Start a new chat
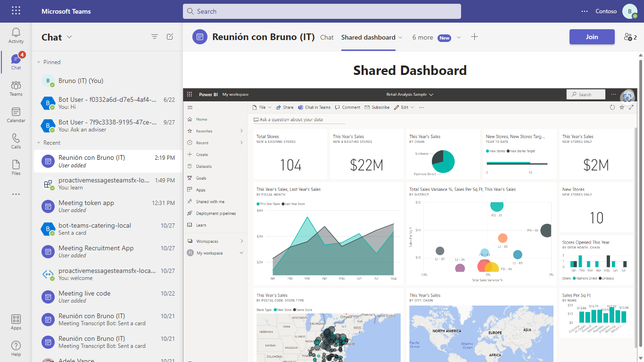 [x=170, y=37]
